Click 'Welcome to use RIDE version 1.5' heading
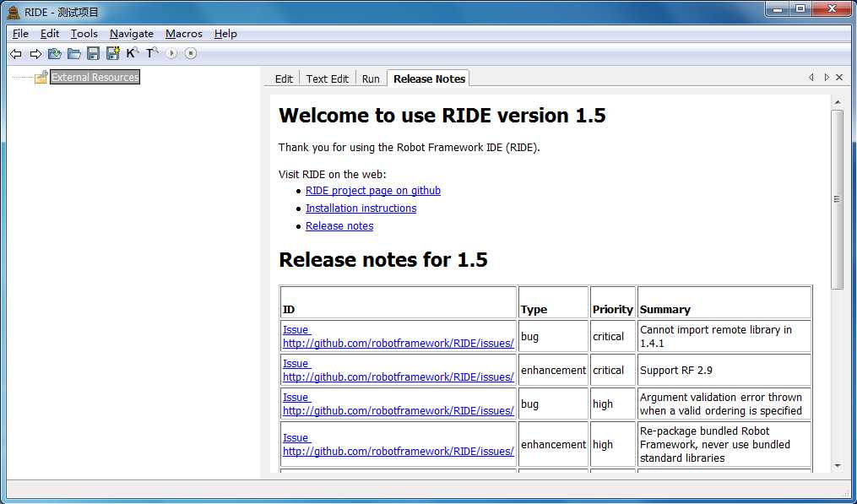 click(x=442, y=116)
